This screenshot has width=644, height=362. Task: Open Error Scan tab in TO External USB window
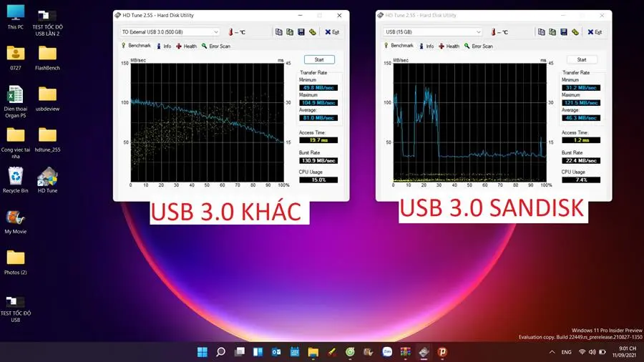point(216,47)
